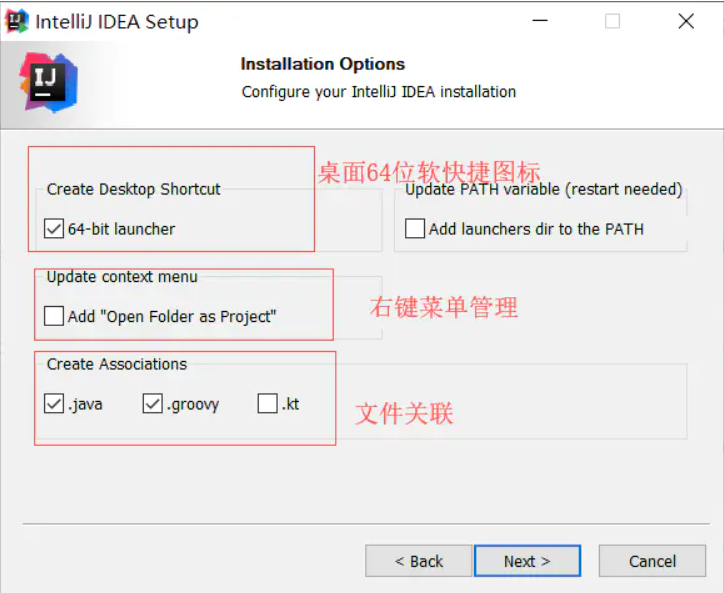The width and height of the screenshot is (724, 593).
Task: Click the large IJ logo in header
Action: click(x=48, y=83)
